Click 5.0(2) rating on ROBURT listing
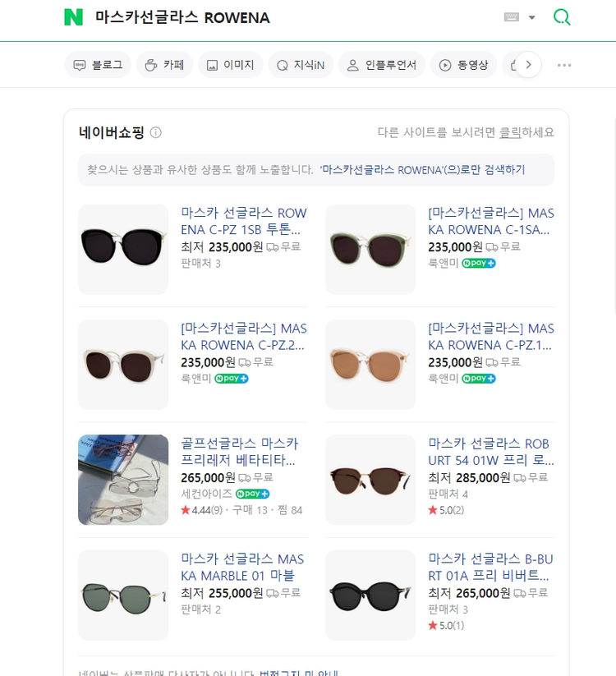The height and width of the screenshot is (676, 616). [446, 510]
